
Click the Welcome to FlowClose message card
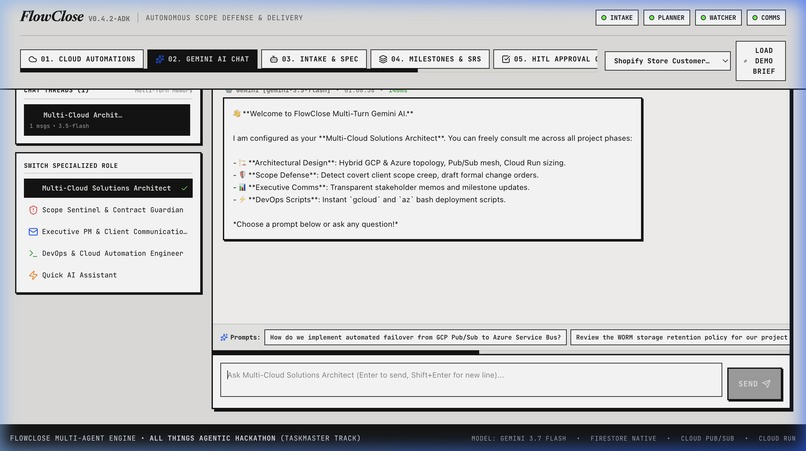click(433, 169)
